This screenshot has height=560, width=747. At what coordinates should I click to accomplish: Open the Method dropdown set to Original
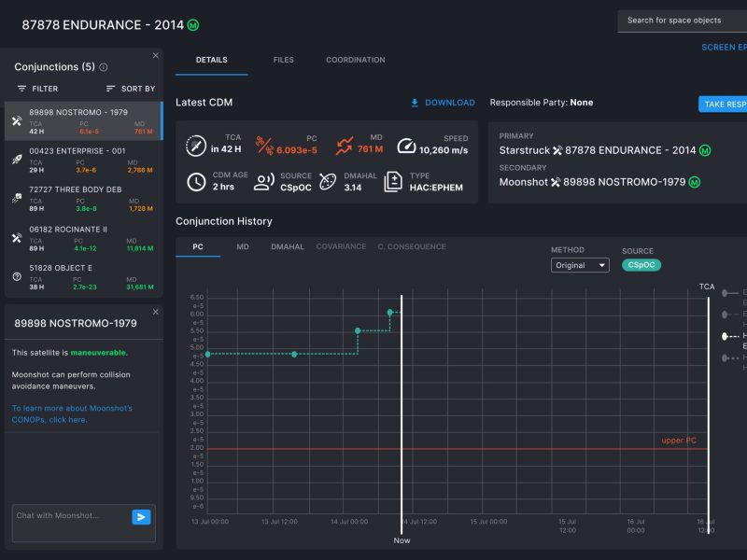(x=579, y=265)
